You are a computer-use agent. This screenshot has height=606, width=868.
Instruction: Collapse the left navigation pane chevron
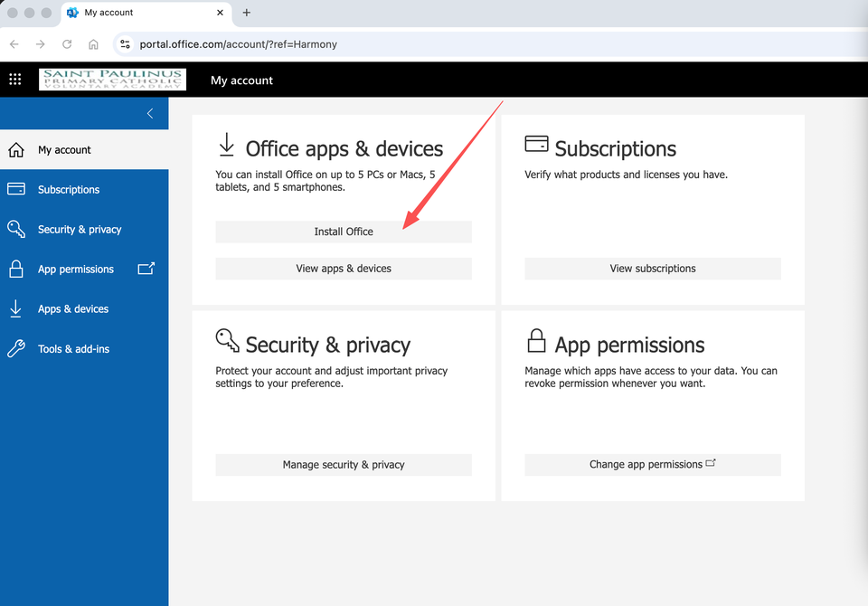click(150, 113)
